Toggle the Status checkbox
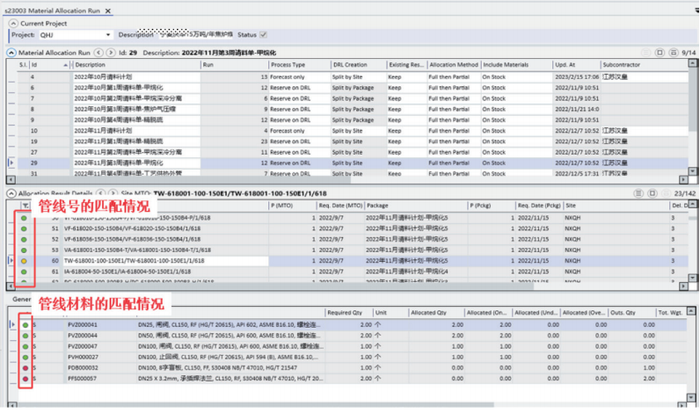The width and height of the screenshot is (700, 413). [264, 34]
